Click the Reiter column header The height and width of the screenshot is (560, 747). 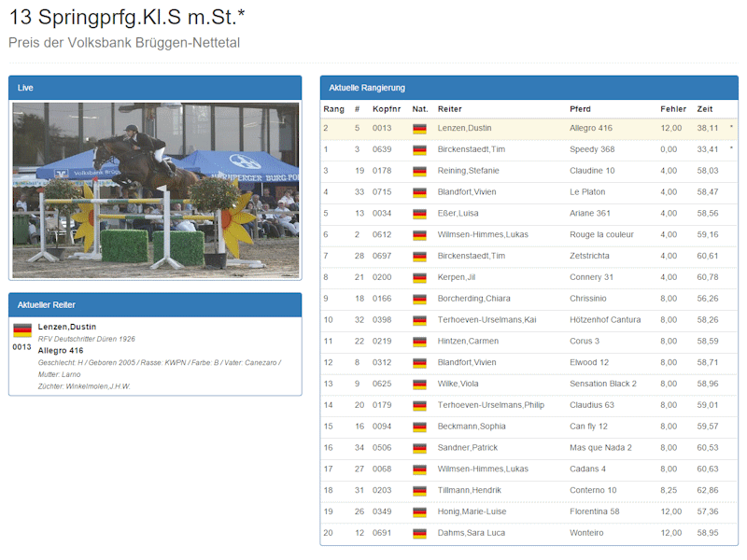point(449,109)
